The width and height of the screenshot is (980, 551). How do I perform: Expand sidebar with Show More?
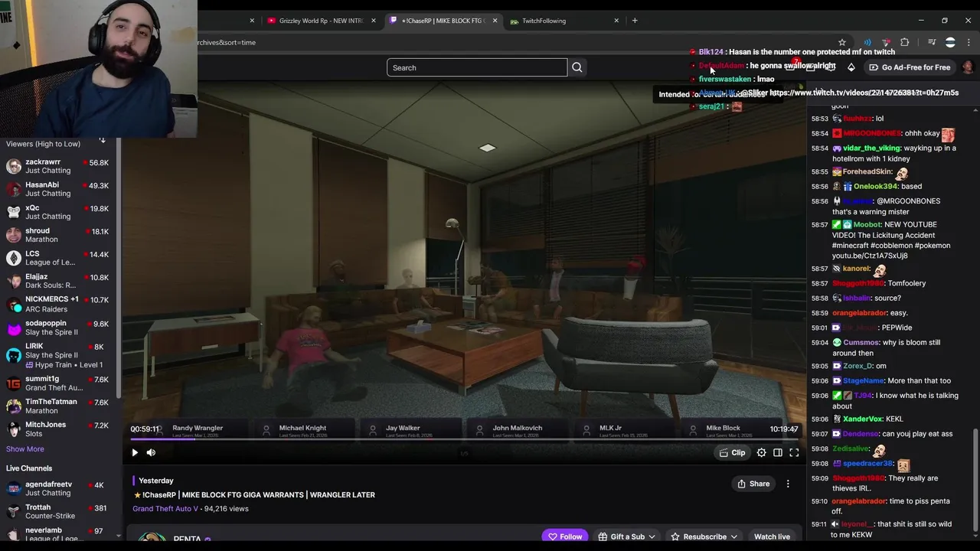(25, 449)
